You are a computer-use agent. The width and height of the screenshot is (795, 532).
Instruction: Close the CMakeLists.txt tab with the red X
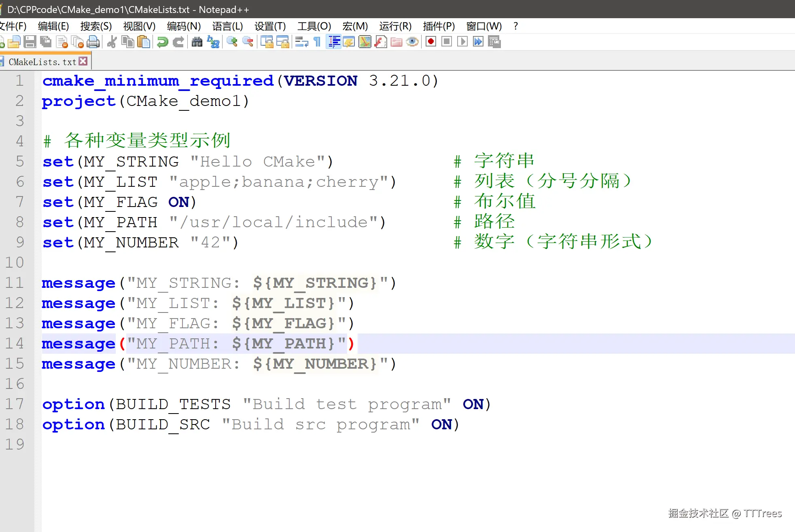pyautogui.click(x=83, y=61)
